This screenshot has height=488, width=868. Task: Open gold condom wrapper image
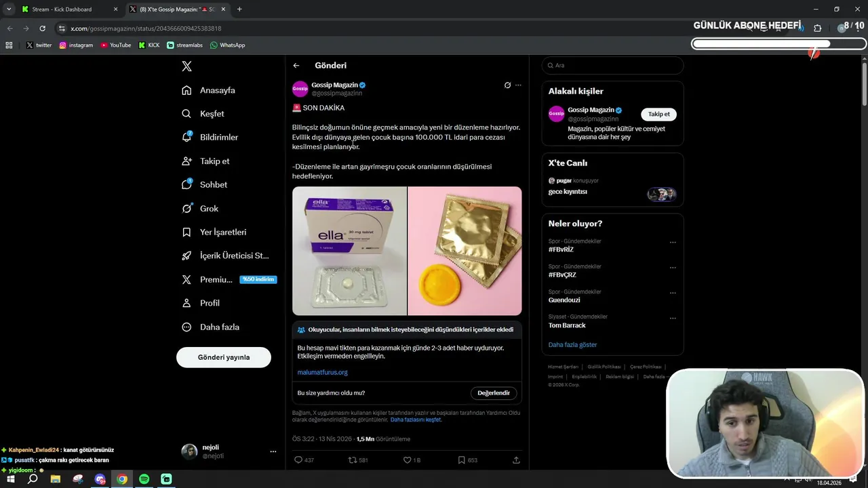click(465, 251)
